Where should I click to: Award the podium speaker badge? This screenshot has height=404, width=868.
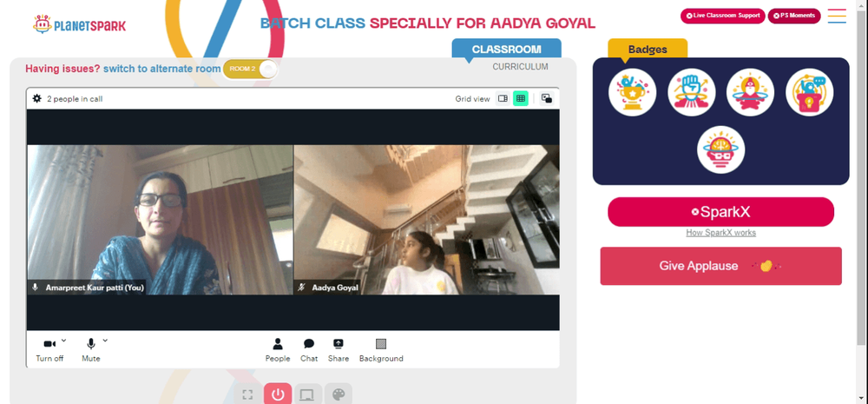[x=809, y=92]
